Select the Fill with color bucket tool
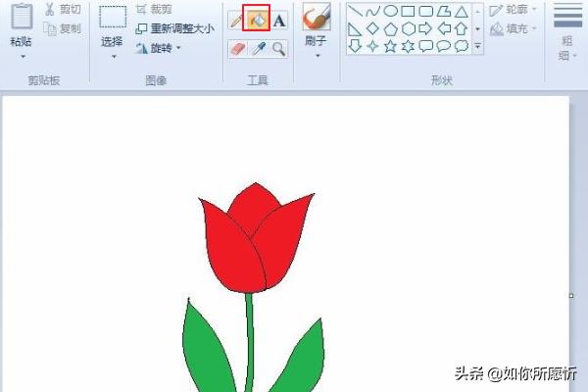The width and height of the screenshot is (588, 392). (257, 19)
